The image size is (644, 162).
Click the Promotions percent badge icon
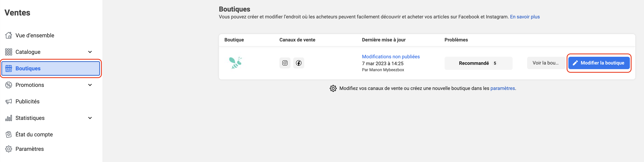pyautogui.click(x=8, y=85)
